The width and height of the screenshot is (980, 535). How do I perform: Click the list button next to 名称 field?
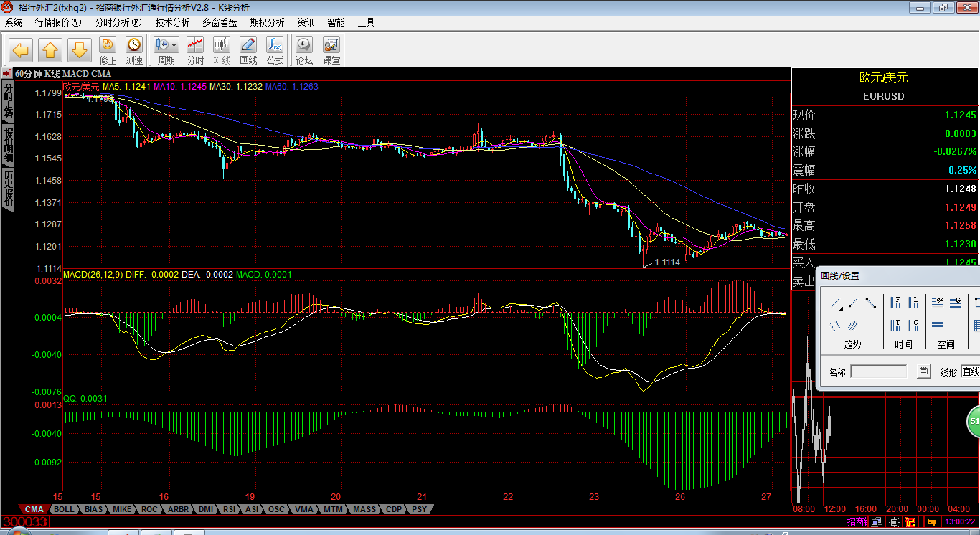[924, 371]
